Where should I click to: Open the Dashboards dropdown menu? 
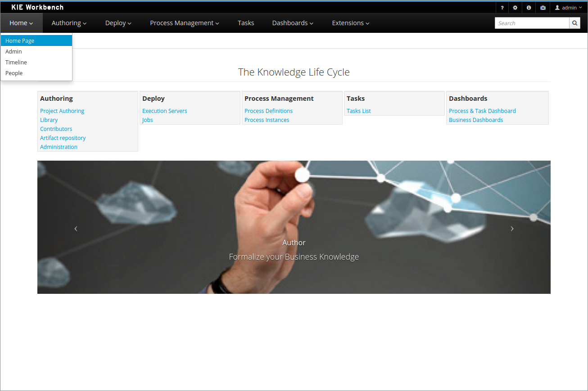pos(292,23)
